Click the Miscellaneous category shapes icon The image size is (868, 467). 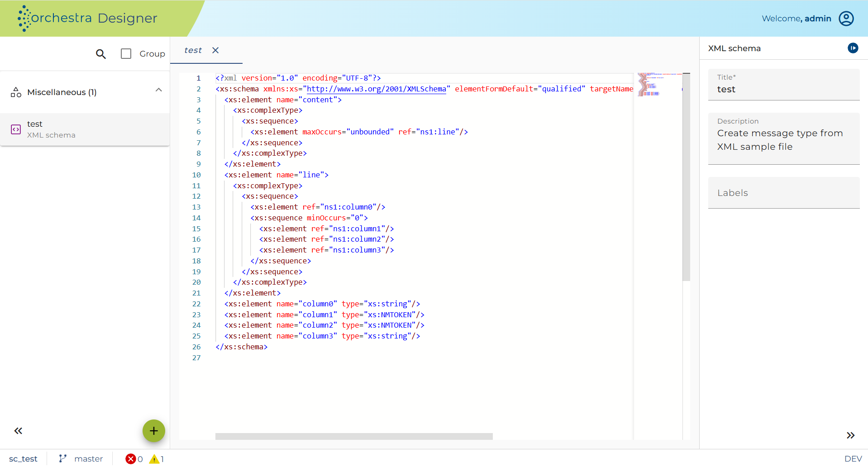pyautogui.click(x=16, y=92)
